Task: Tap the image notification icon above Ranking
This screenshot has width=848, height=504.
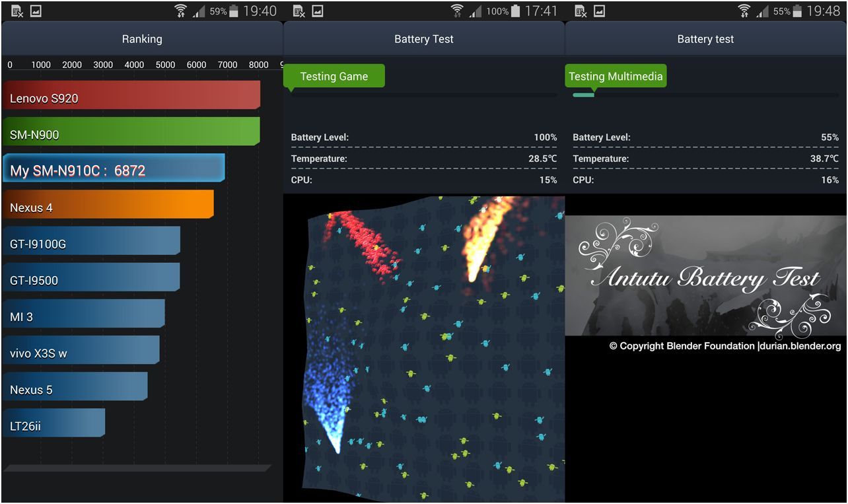Action: point(36,11)
